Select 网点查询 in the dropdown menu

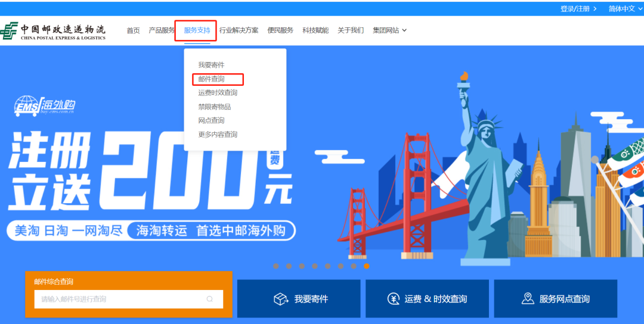click(x=212, y=120)
